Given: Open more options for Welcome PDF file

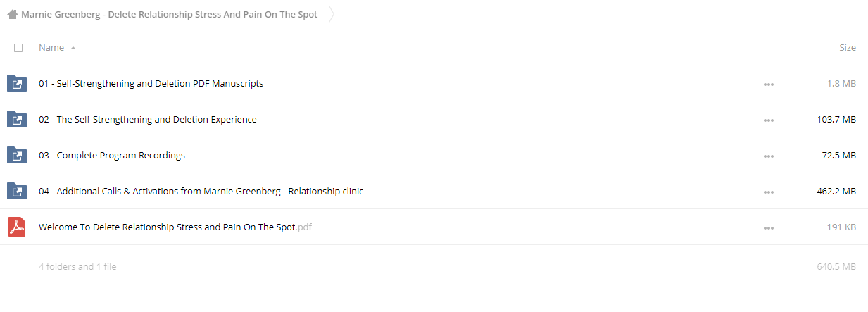Looking at the screenshot, I should click(x=769, y=227).
